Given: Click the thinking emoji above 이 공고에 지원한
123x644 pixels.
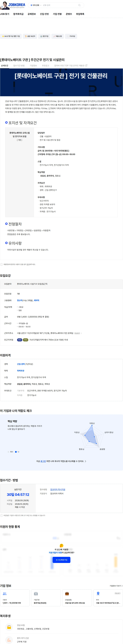Looking at the screenshot, I should coord(61,545).
